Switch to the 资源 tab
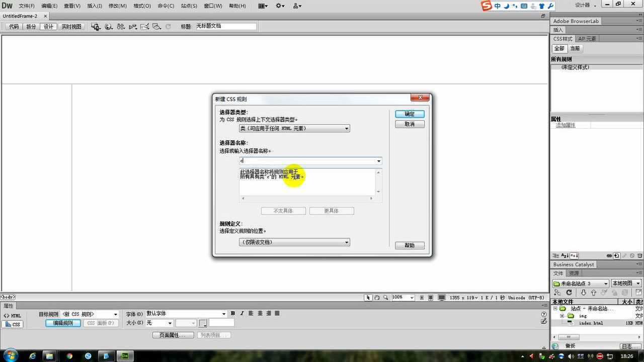 [574, 273]
